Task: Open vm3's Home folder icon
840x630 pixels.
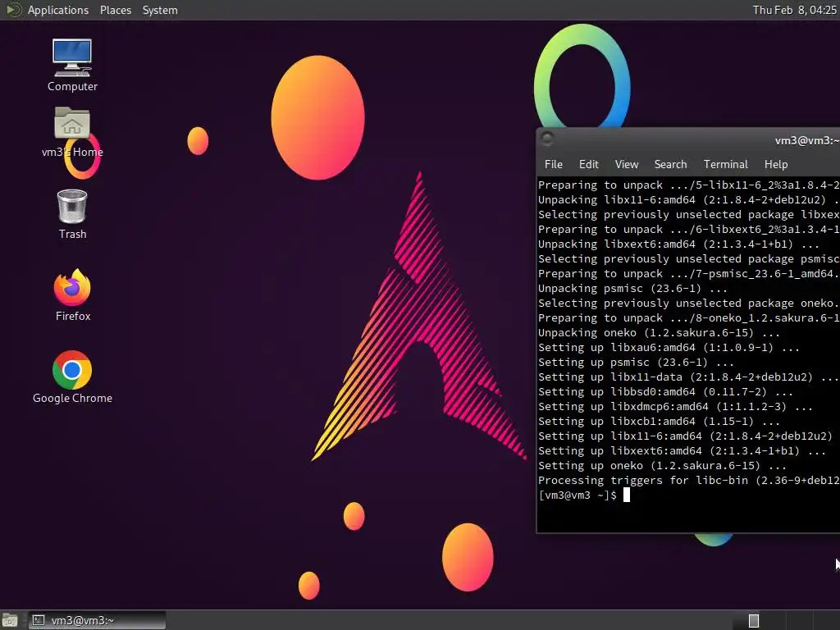Action: pos(72,132)
